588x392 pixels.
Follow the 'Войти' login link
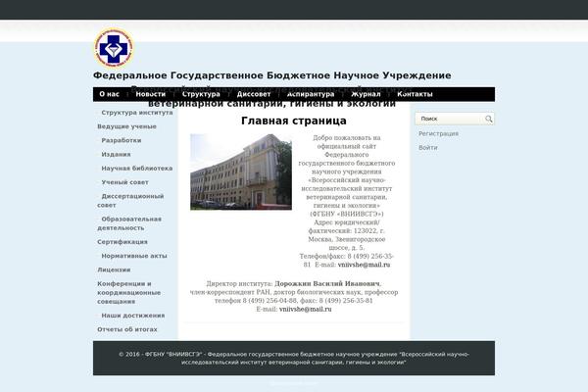(428, 147)
